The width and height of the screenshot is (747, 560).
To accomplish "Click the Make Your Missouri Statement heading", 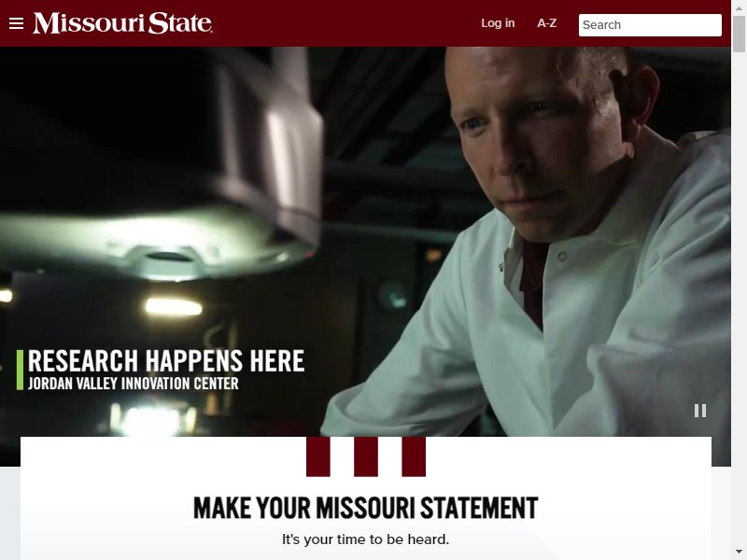I will pyautogui.click(x=365, y=508).
